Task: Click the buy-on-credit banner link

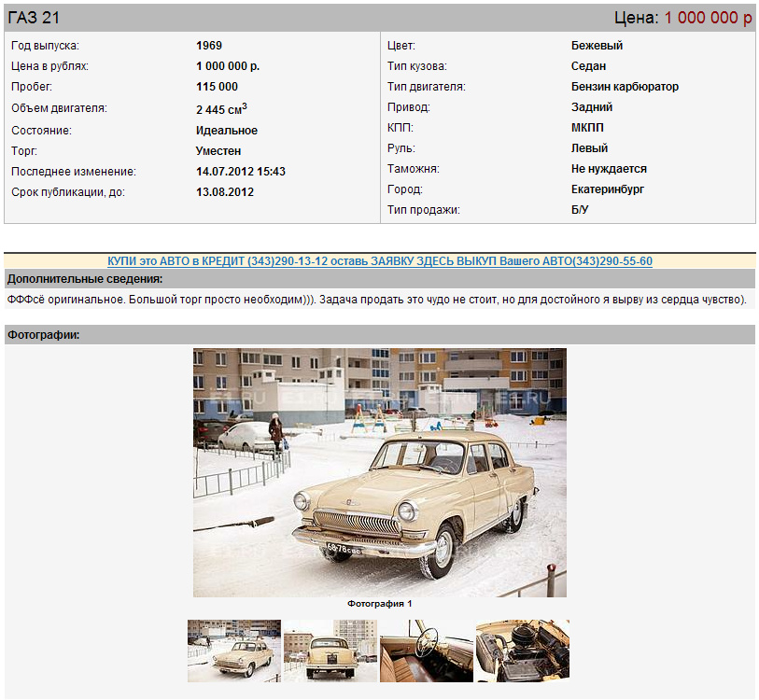Action: click(380, 261)
